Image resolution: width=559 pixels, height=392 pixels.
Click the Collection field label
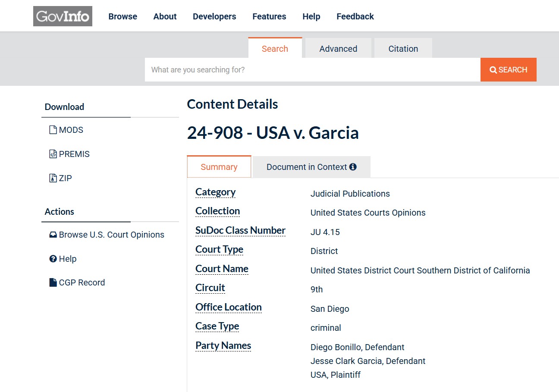point(218,211)
